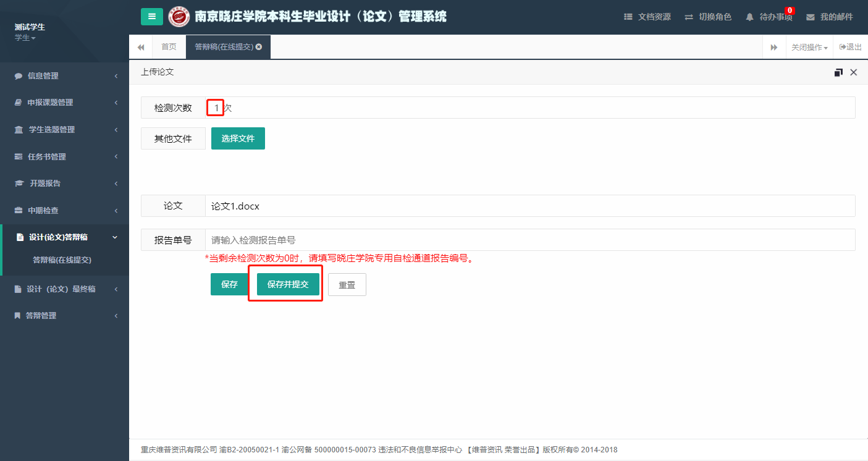Image resolution: width=868 pixels, height=461 pixels.
Task: Click the panel restore window icon
Action: [x=838, y=72]
